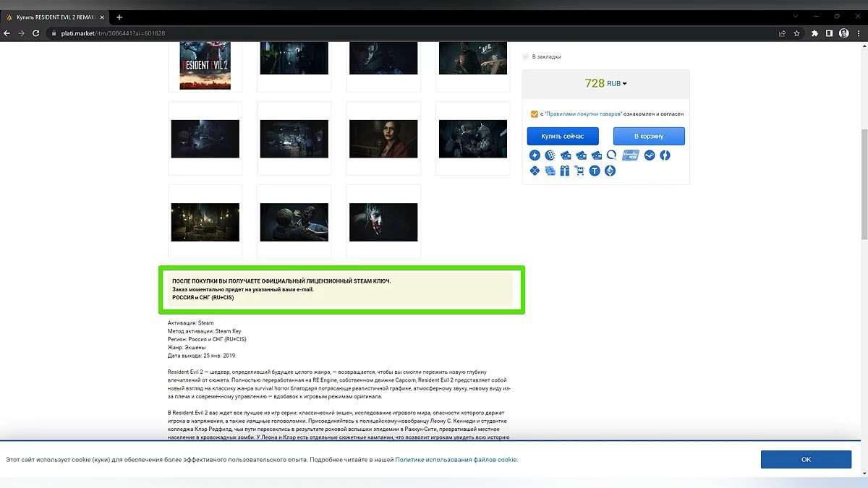The width and height of the screenshot is (868, 488).
Task: Uncheck the purchase rules agreement checkbox
Action: (534, 114)
